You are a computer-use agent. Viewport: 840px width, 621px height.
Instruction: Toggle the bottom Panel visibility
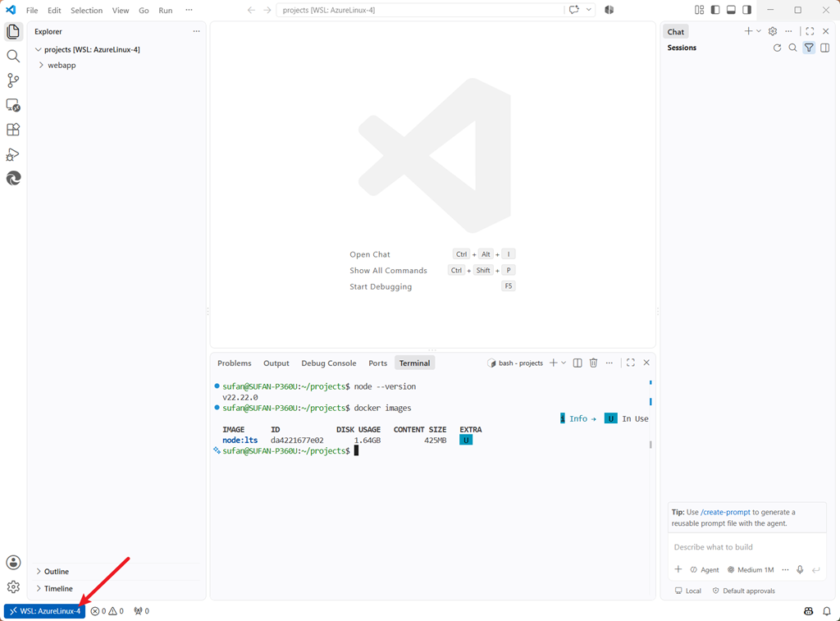[x=731, y=10]
